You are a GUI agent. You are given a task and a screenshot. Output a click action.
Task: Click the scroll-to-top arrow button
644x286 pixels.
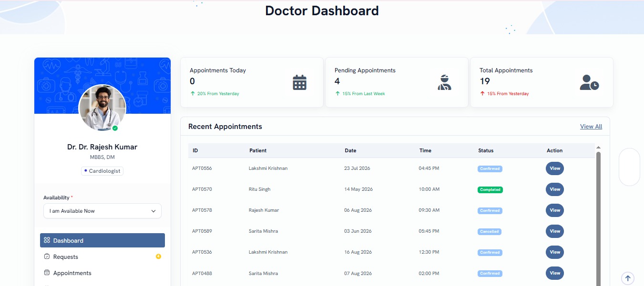[x=628, y=278]
